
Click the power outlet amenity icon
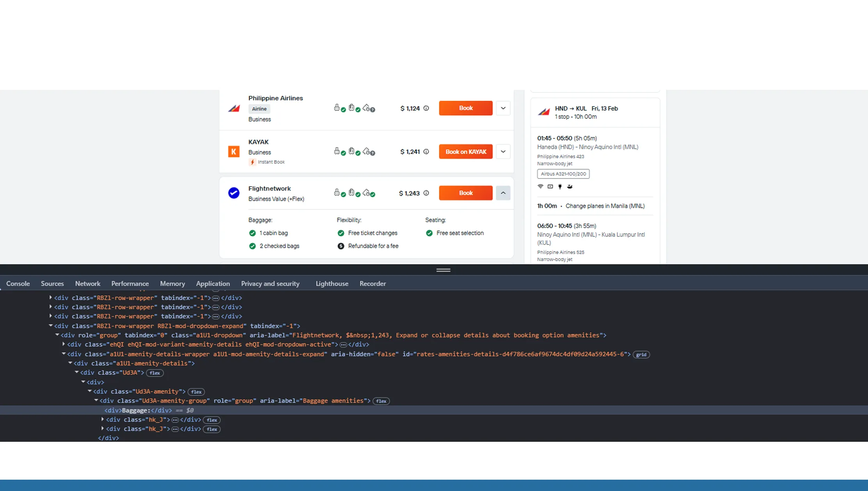click(560, 186)
